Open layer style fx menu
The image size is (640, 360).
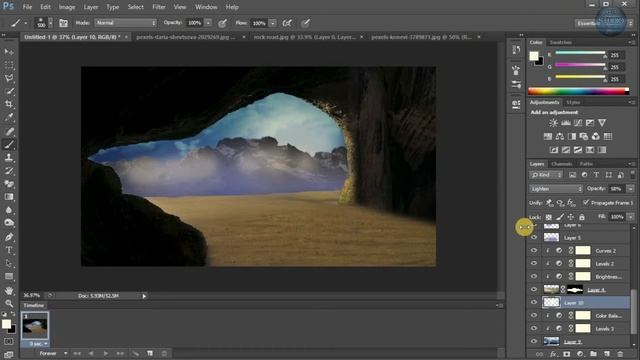point(553,354)
